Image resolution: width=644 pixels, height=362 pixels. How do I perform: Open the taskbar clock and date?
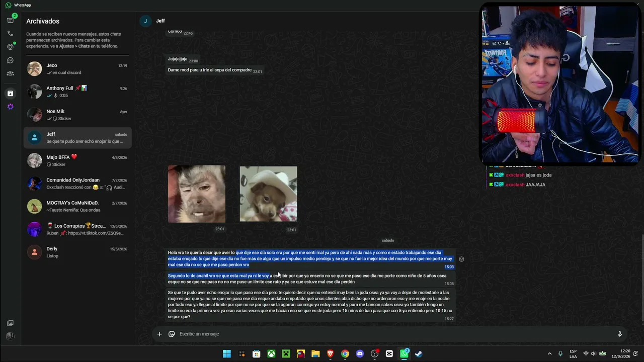(x=621, y=354)
